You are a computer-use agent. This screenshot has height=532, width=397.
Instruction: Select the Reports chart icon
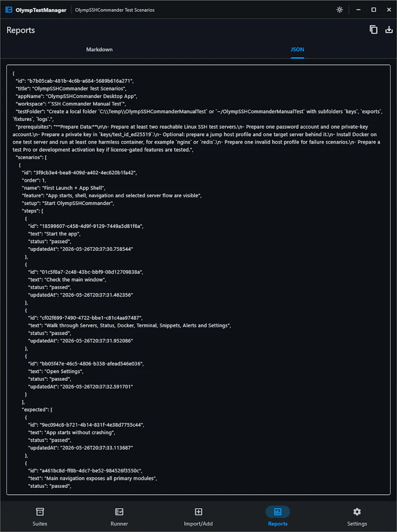pos(278,512)
